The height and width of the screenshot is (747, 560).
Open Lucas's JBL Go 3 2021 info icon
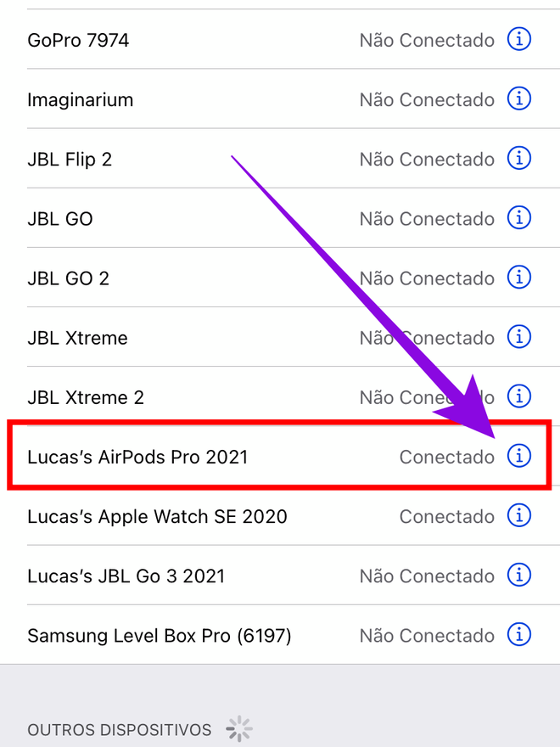pos(519,576)
